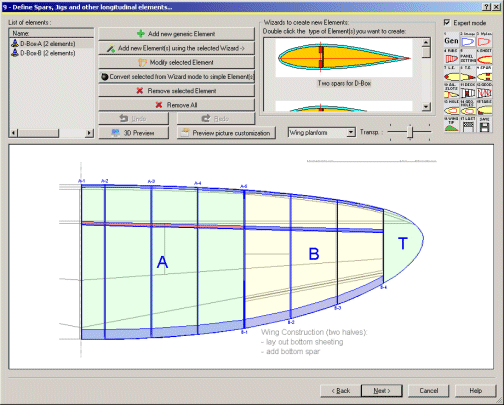Select D-Box-B in the elements list
This screenshot has height=405, width=504.
click(x=48, y=53)
